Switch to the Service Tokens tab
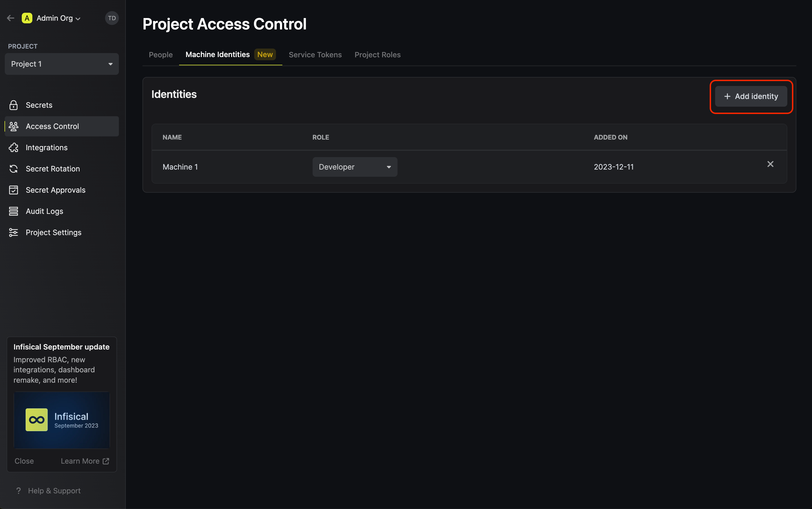 [x=315, y=55]
